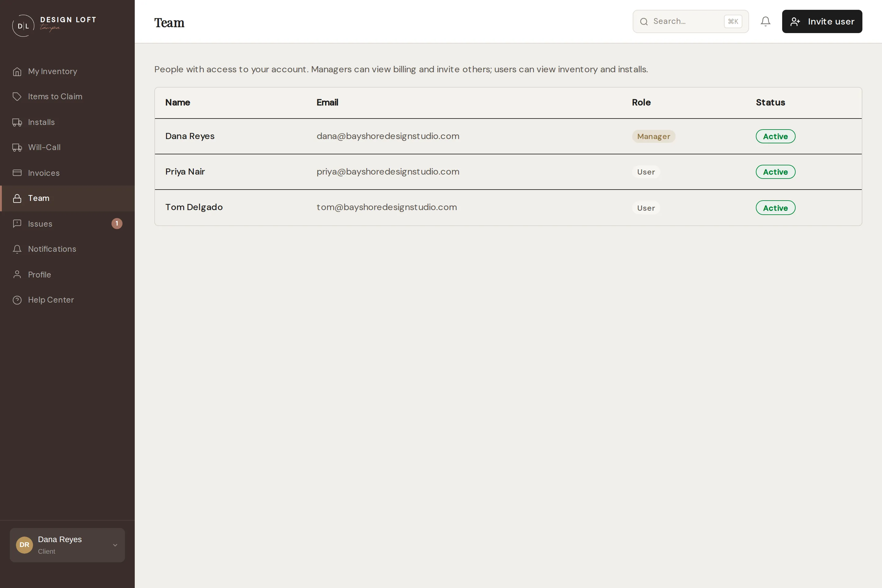Click Tom Delgado's Active status badge
882x588 pixels.
(x=775, y=208)
